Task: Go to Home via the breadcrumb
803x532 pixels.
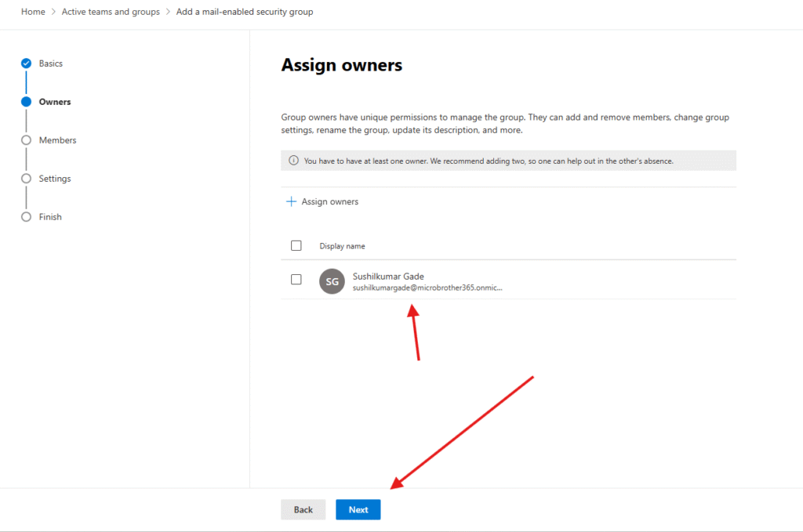Action: [x=33, y=12]
